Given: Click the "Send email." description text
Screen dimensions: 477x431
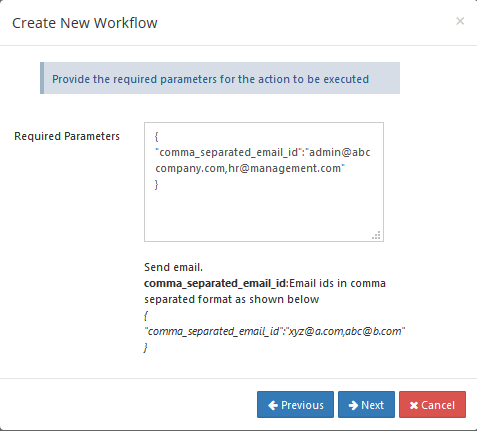Looking at the screenshot, I should point(173,267).
